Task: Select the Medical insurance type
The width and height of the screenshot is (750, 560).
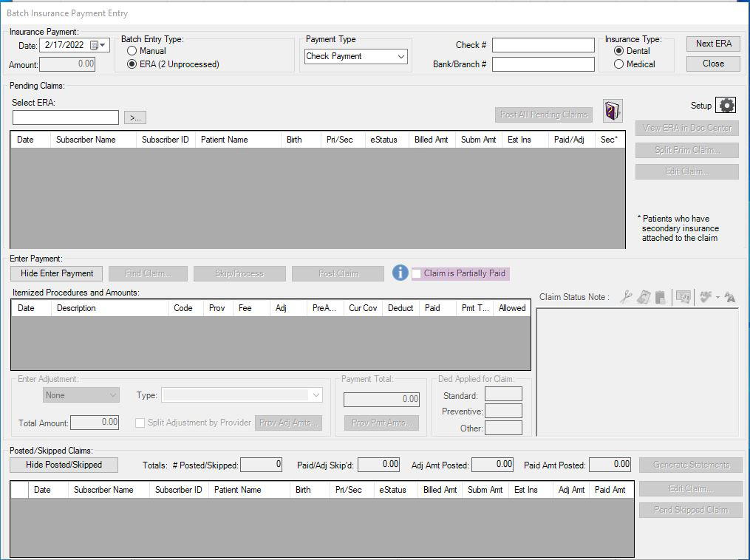Action: coord(619,64)
